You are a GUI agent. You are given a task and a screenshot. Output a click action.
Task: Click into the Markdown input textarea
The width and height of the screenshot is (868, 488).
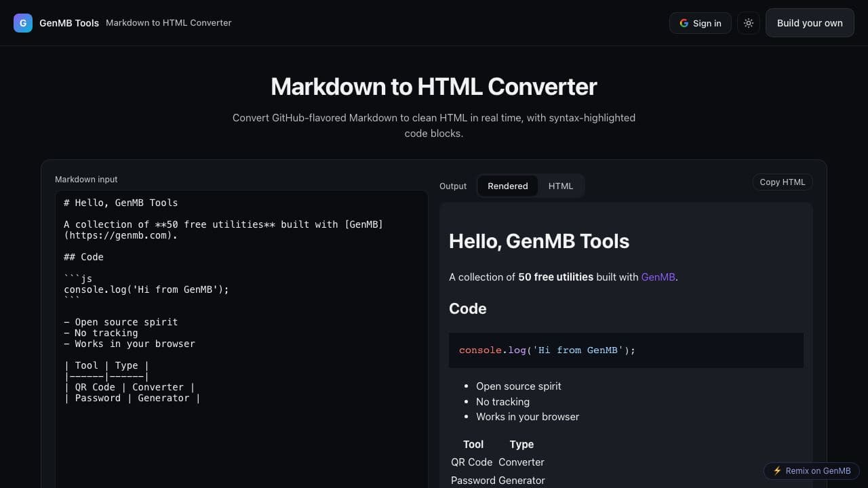[x=241, y=339]
